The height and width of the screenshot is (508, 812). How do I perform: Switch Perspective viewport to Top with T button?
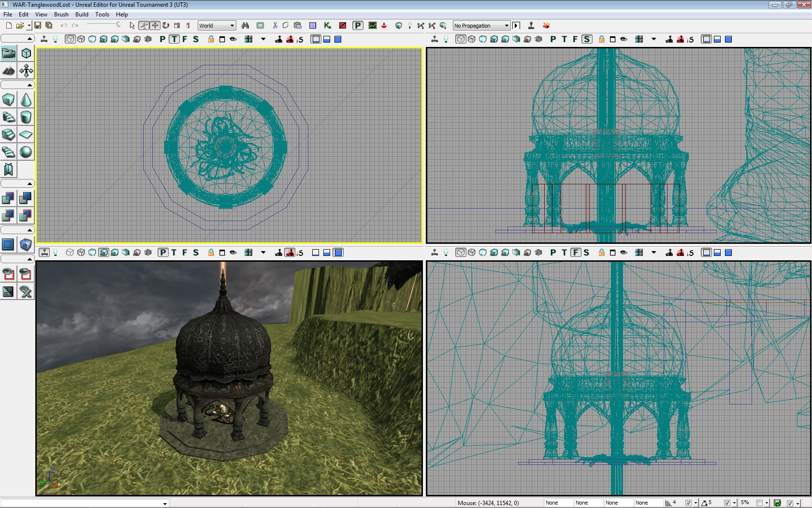click(x=174, y=253)
